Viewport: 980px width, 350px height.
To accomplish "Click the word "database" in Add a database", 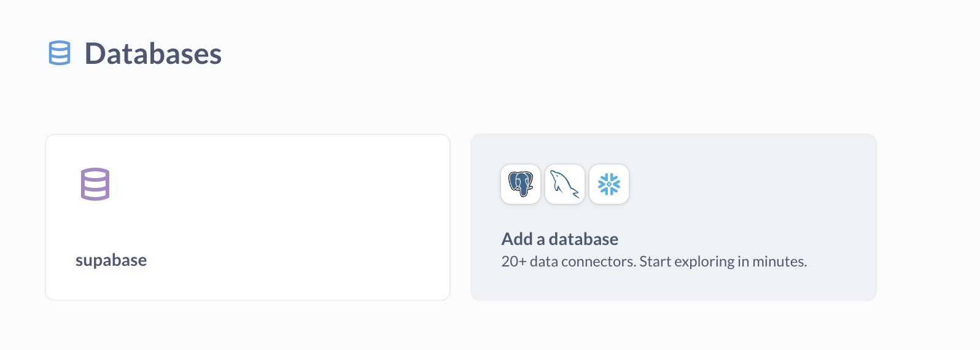I will pyautogui.click(x=583, y=239).
